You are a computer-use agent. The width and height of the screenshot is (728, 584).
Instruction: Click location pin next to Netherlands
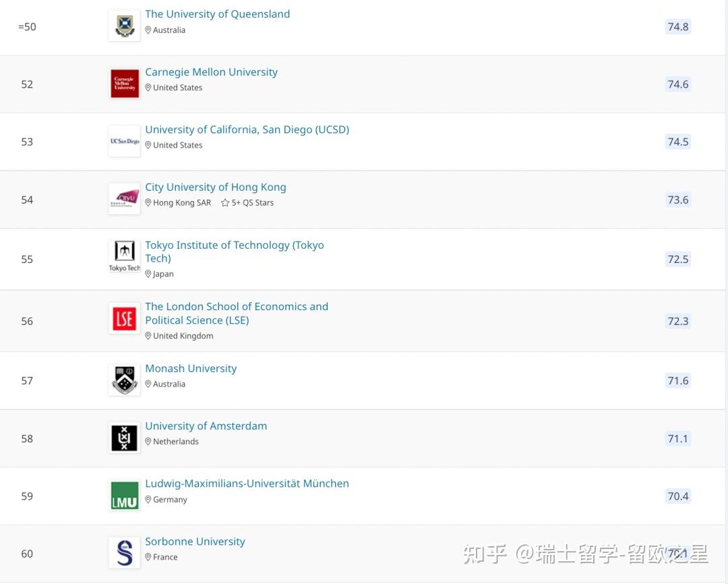click(x=148, y=441)
